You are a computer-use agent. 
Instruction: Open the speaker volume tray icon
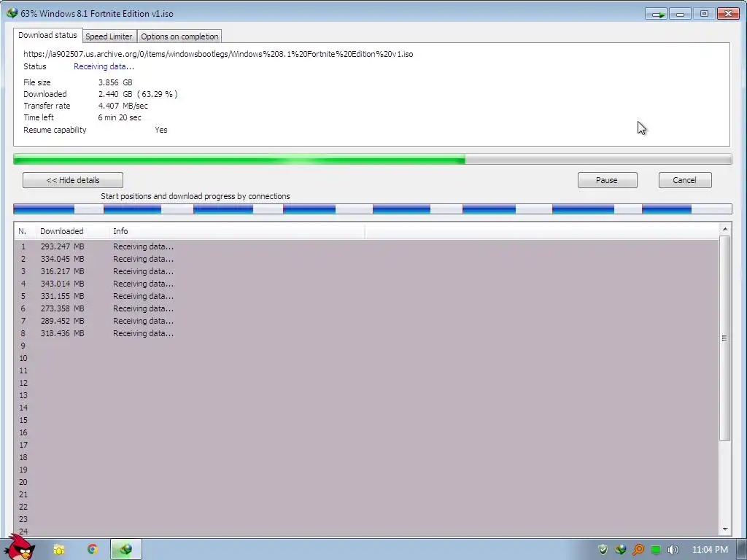[x=673, y=550]
